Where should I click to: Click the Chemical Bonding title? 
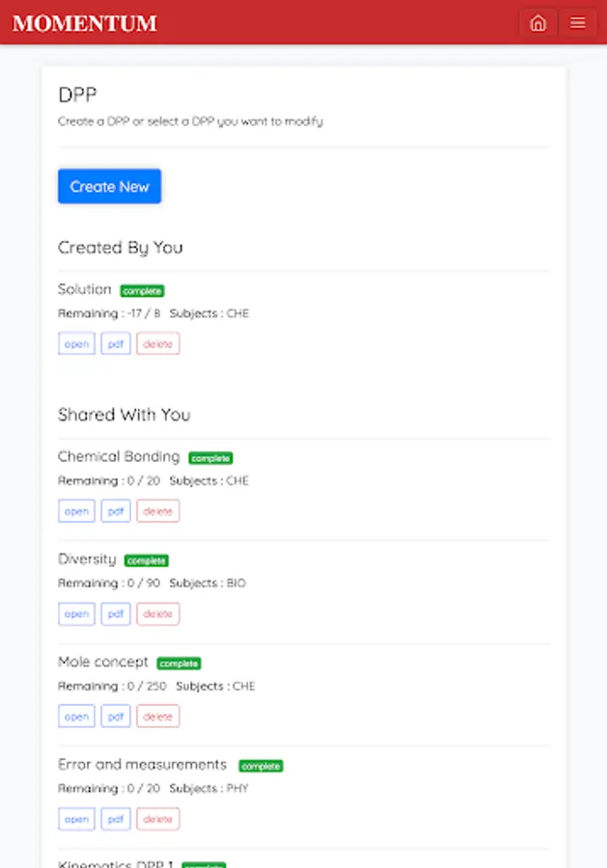(119, 456)
